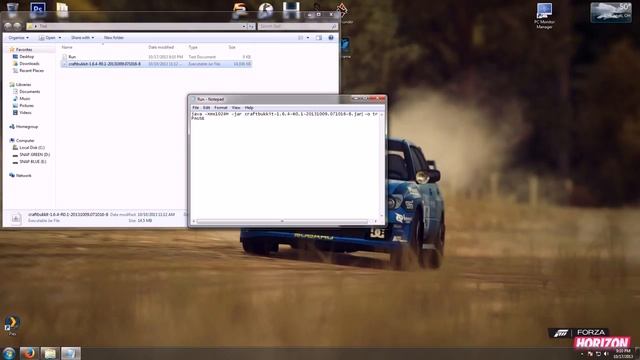Open the volume control tray icon

tap(606, 354)
